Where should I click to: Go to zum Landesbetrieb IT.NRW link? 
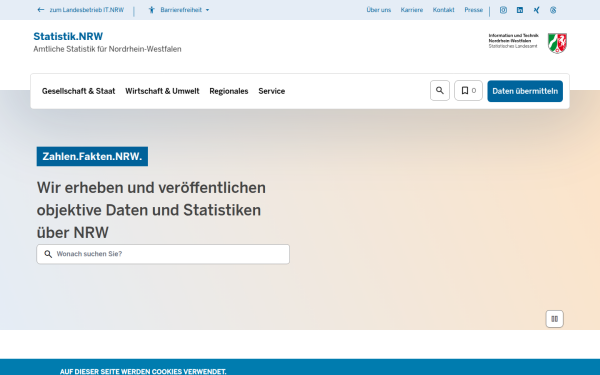87,10
